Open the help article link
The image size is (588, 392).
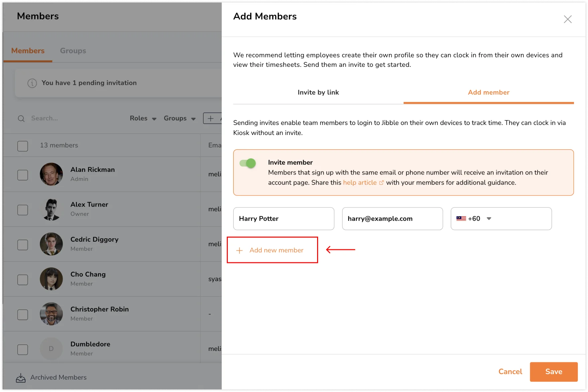coord(360,183)
